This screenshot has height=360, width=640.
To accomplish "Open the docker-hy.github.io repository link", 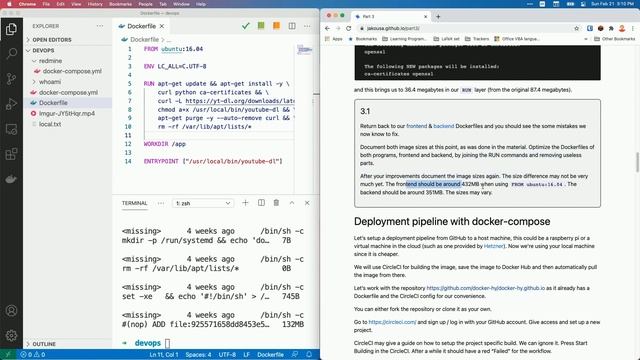I will [x=486, y=288].
